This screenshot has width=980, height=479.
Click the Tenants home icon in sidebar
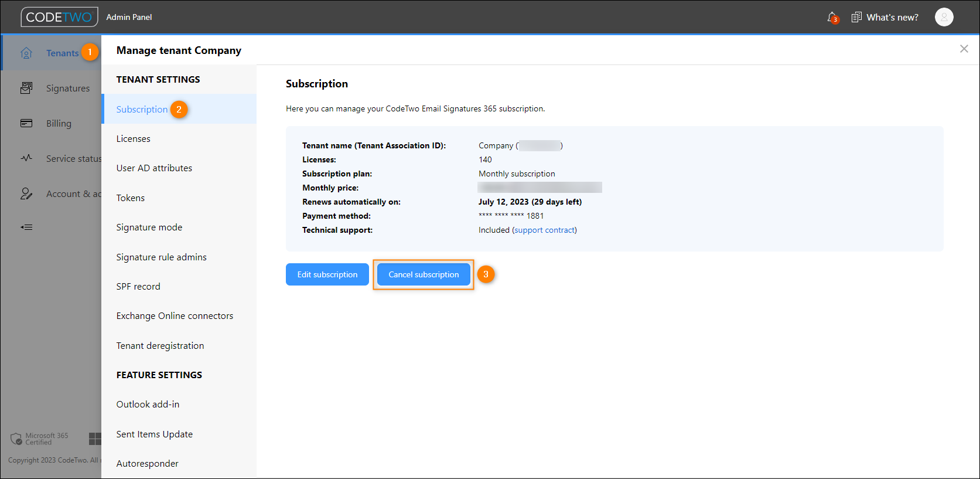pos(26,53)
